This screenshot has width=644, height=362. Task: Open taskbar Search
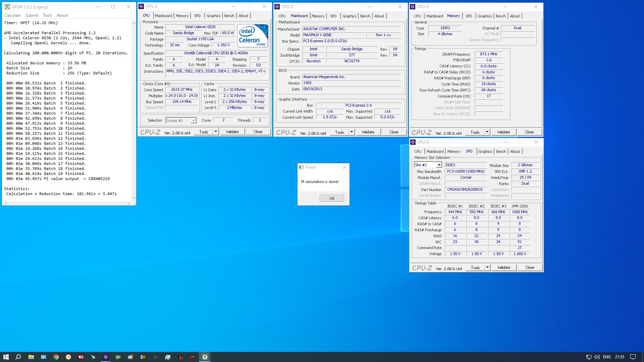coord(18,357)
